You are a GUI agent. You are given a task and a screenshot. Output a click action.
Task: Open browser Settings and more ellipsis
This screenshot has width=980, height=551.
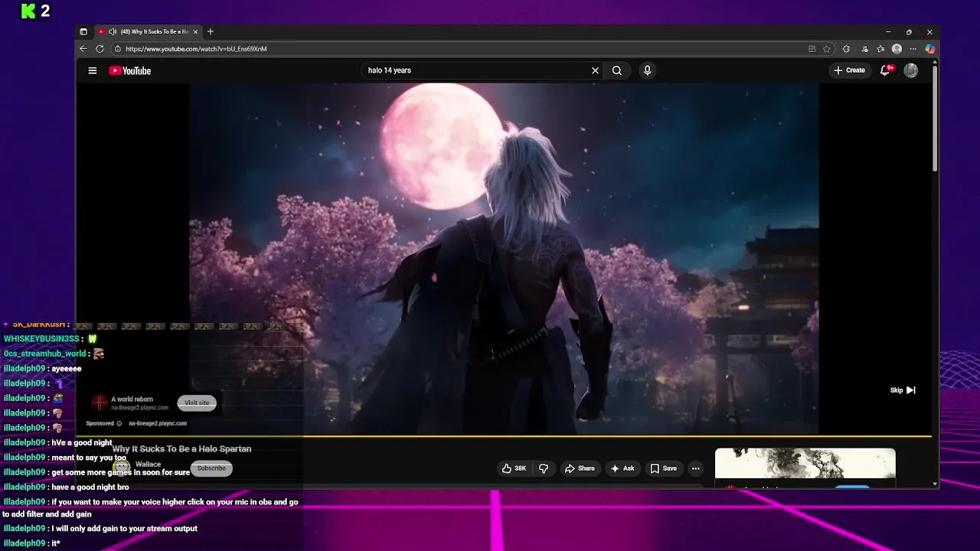(913, 49)
